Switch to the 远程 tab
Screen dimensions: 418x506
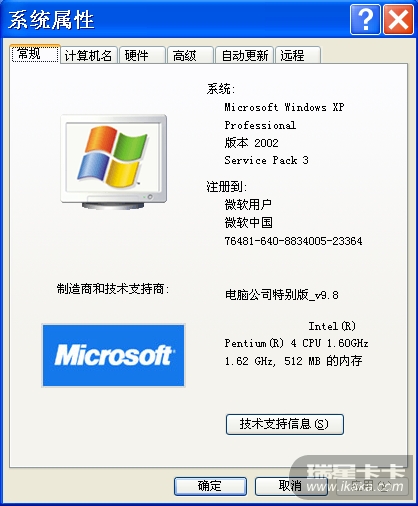click(x=298, y=55)
